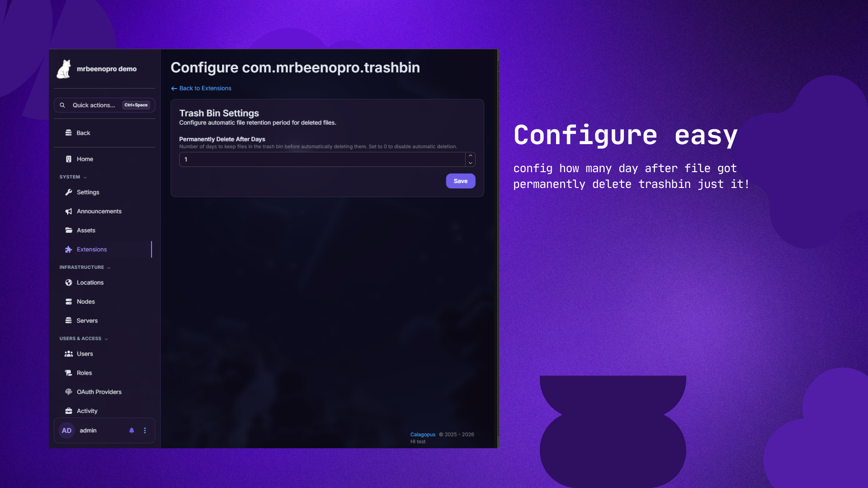Viewport: 868px width, 488px height.
Task: Increase days with the up stepper arrow
Action: [471, 156]
